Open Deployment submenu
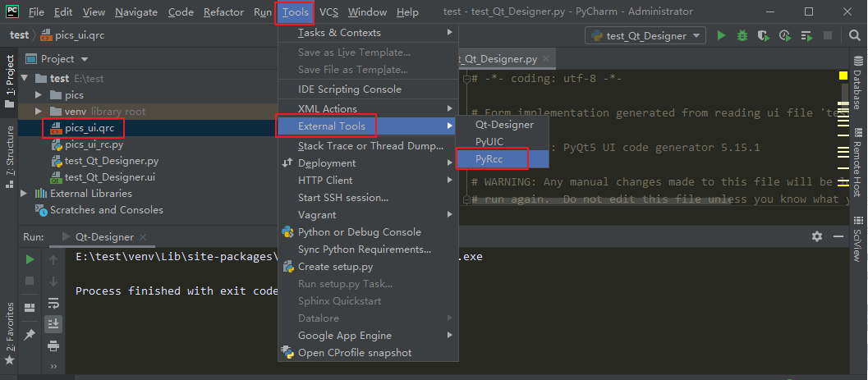The image size is (868, 380). [x=368, y=163]
